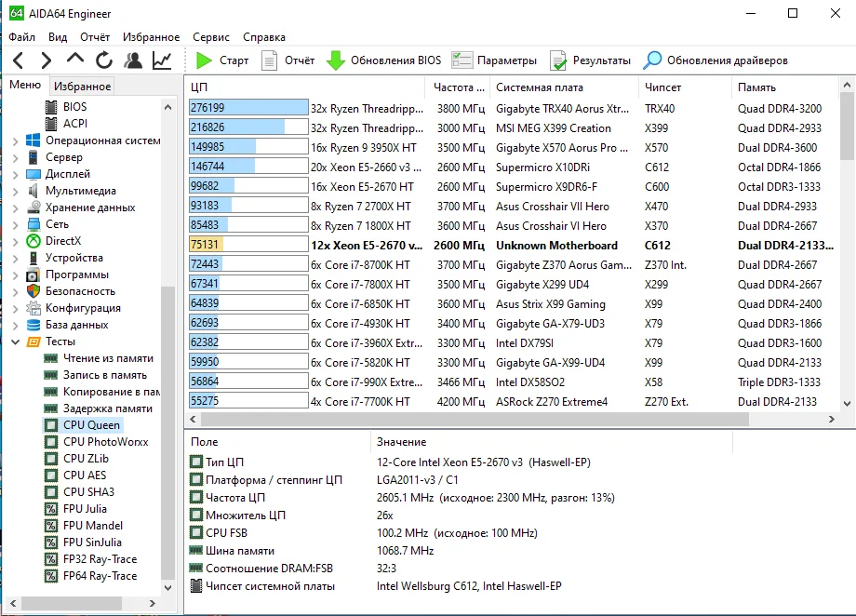This screenshot has height=616, width=856.
Task: Open the Вид menu
Action: click(x=58, y=37)
